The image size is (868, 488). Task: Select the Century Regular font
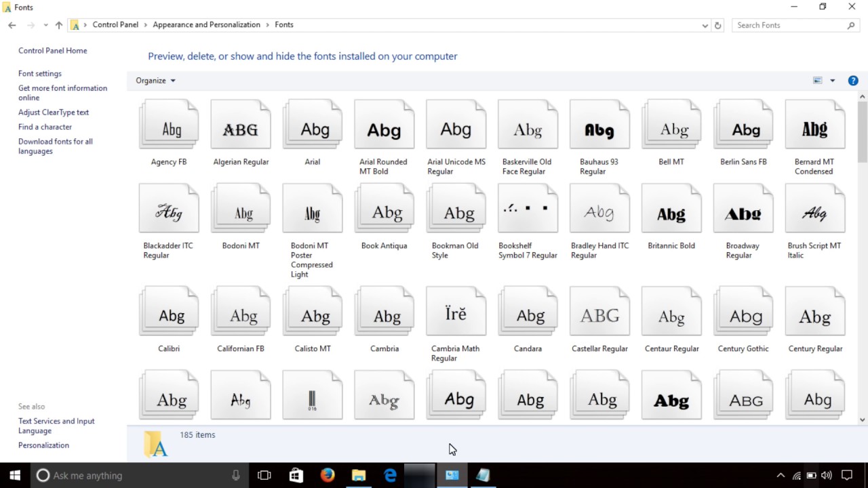tap(816, 311)
